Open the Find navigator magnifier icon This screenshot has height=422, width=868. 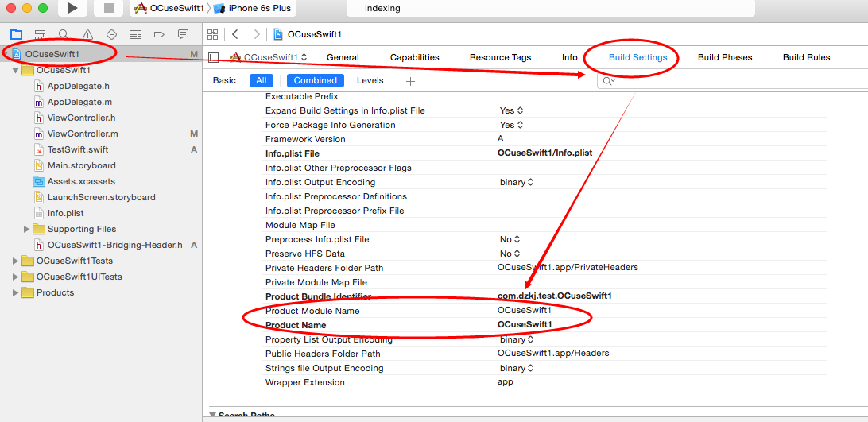pyautogui.click(x=64, y=34)
